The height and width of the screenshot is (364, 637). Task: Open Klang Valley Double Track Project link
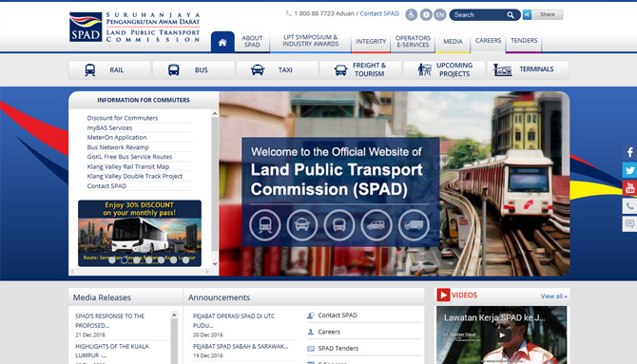tap(134, 177)
